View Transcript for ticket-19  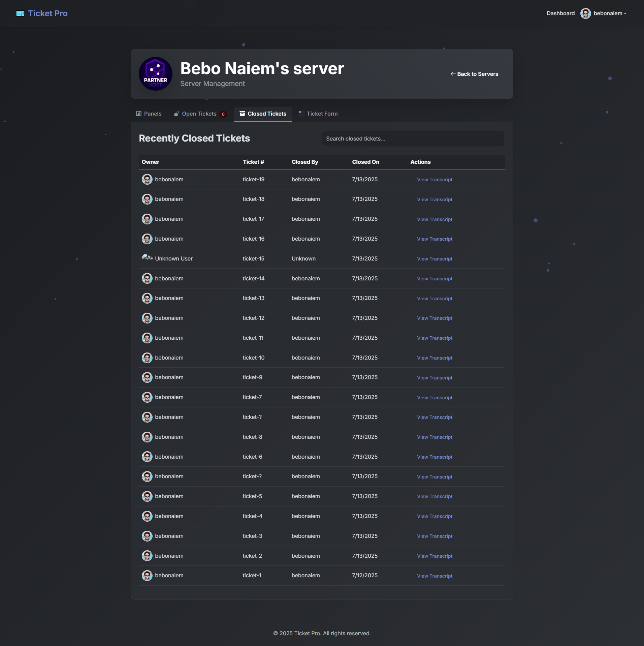click(x=434, y=180)
